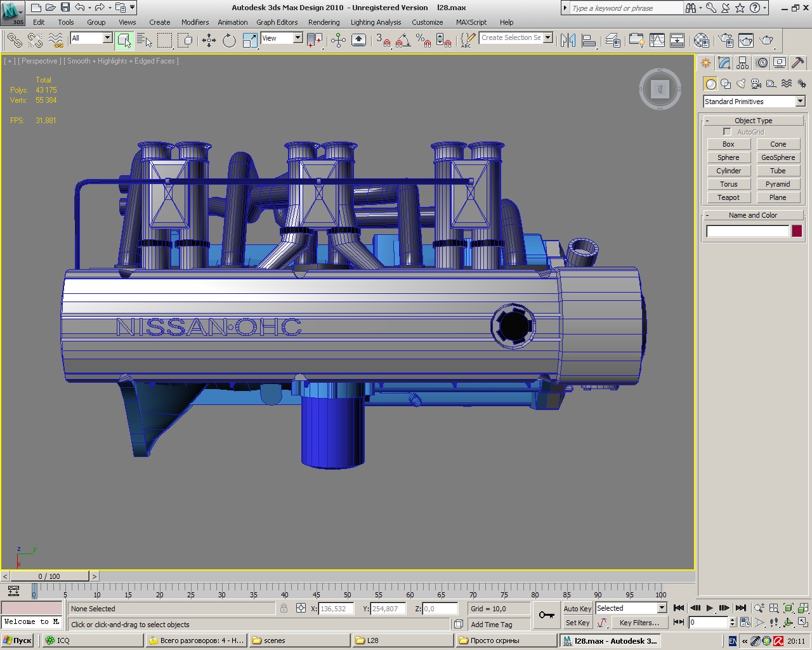Open the Utilities hammer panel tab
The width and height of the screenshot is (812, 650).
tap(798, 63)
